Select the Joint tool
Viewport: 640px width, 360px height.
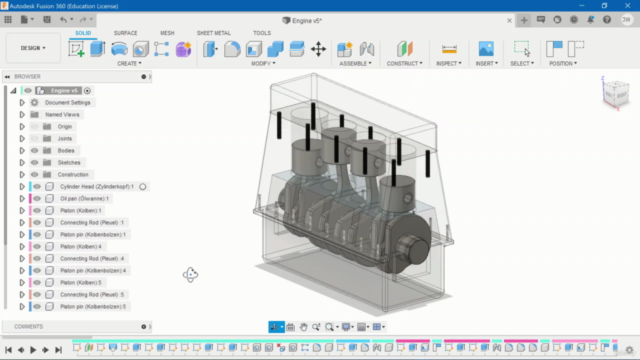click(x=367, y=49)
